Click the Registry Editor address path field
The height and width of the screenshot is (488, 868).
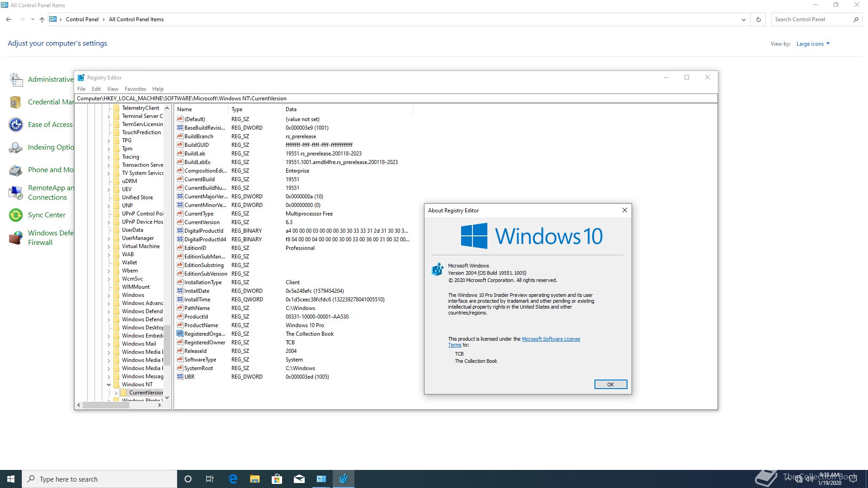[396, 99]
